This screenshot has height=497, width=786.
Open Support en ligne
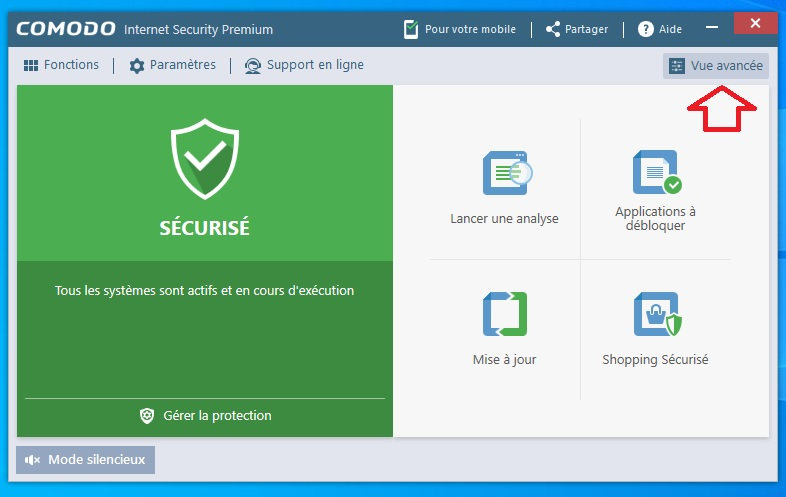coord(304,65)
